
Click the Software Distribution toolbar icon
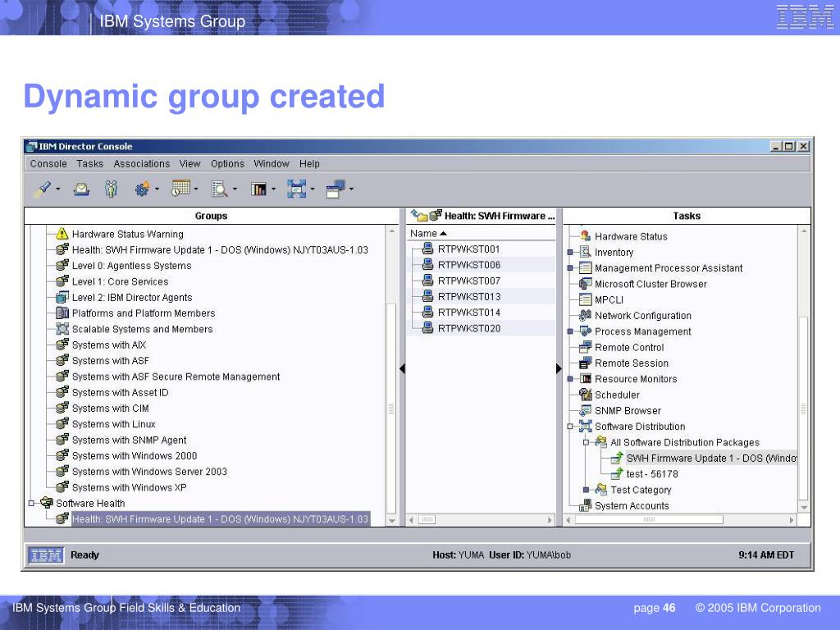(297, 189)
